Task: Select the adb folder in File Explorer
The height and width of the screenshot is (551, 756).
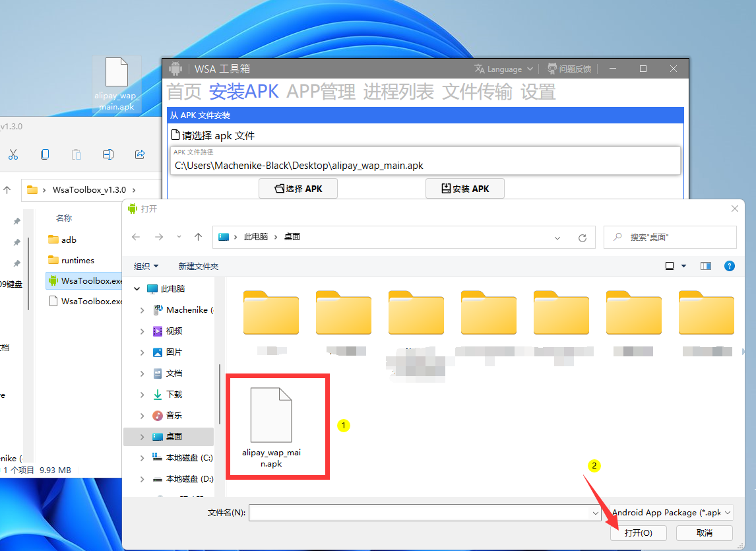Action: [x=63, y=240]
